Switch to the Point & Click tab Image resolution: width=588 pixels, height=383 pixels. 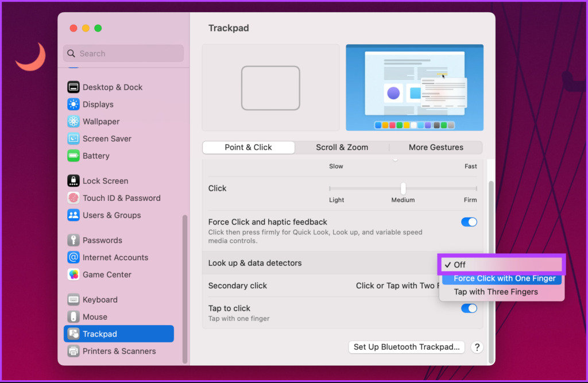[x=248, y=148]
